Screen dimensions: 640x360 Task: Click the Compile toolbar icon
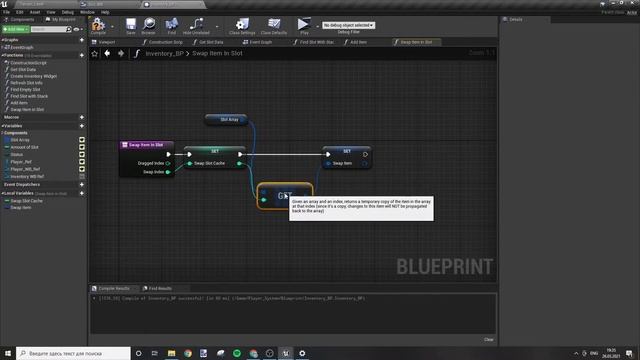click(x=98, y=24)
